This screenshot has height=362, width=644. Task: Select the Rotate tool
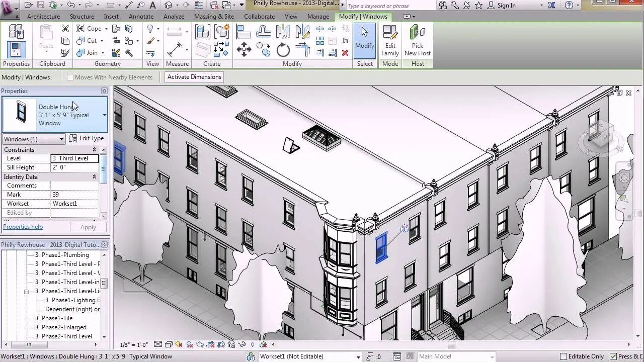click(x=283, y=49)
